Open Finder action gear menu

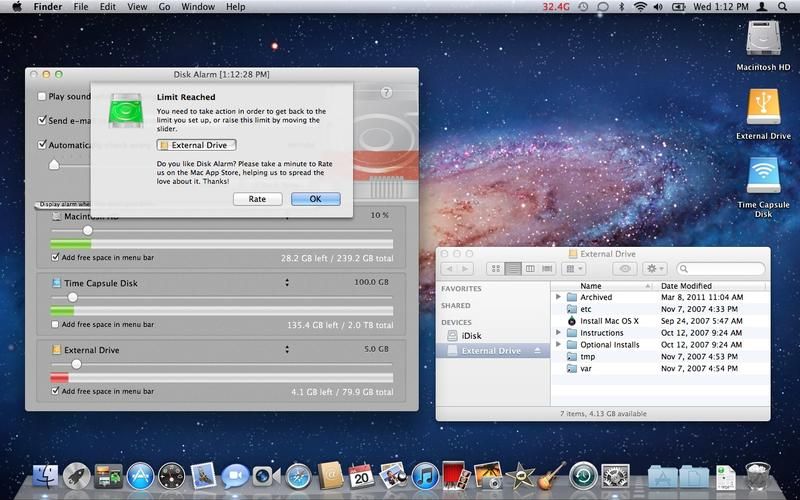[x=655, y=268]
